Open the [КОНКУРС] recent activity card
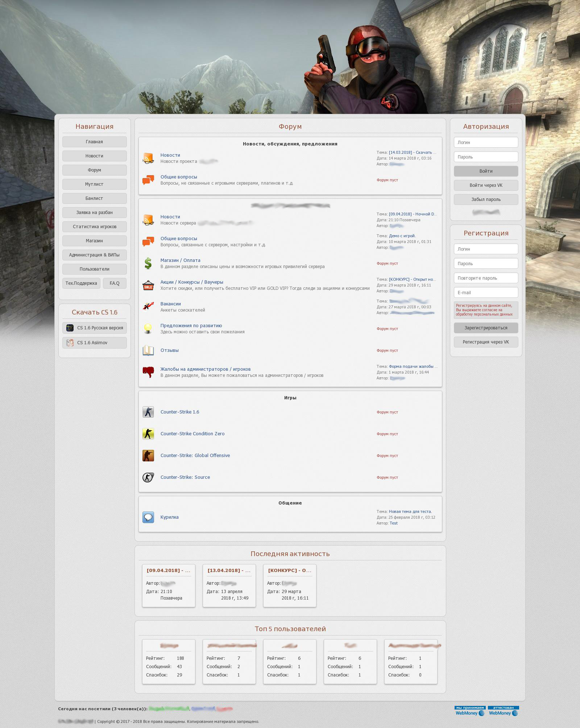Viewport: 580px width, 728px height. point(290,585)
